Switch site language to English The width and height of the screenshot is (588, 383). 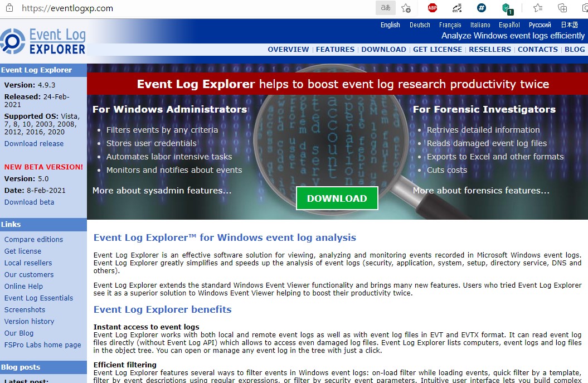coord(390,25)
